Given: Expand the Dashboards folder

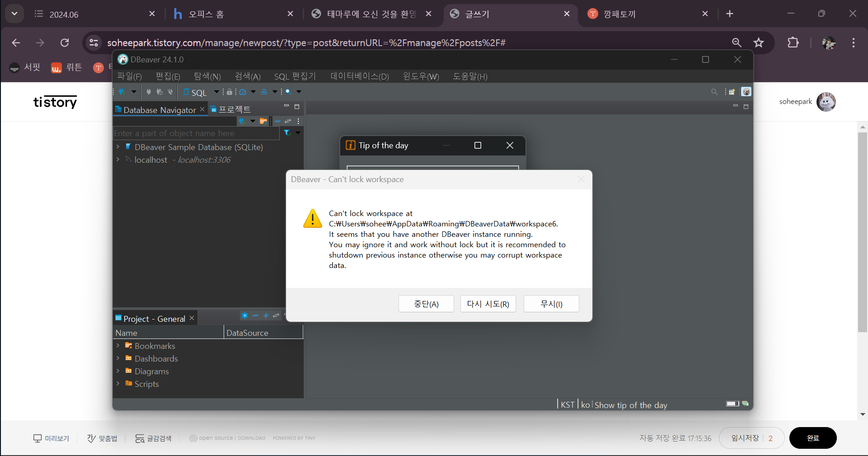Looking at the screenshot, I should coord(118,358).
